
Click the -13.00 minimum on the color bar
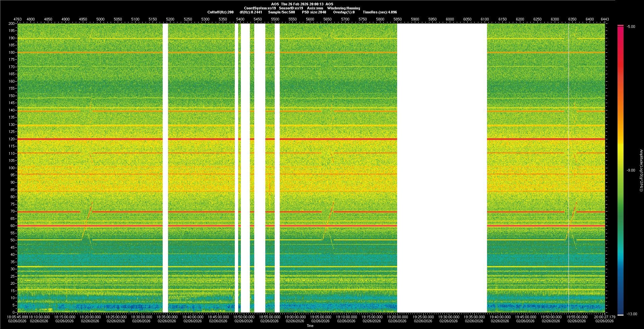coord(632,314)
